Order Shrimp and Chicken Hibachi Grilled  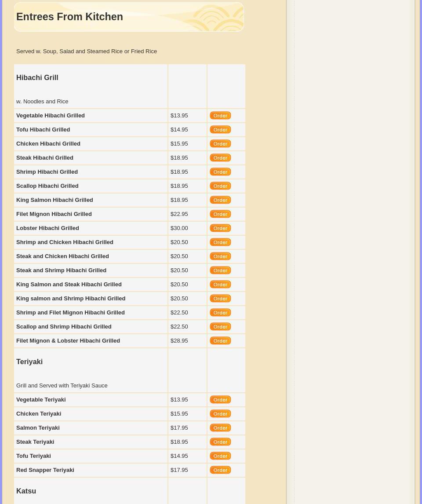click(x=220, y=242)
